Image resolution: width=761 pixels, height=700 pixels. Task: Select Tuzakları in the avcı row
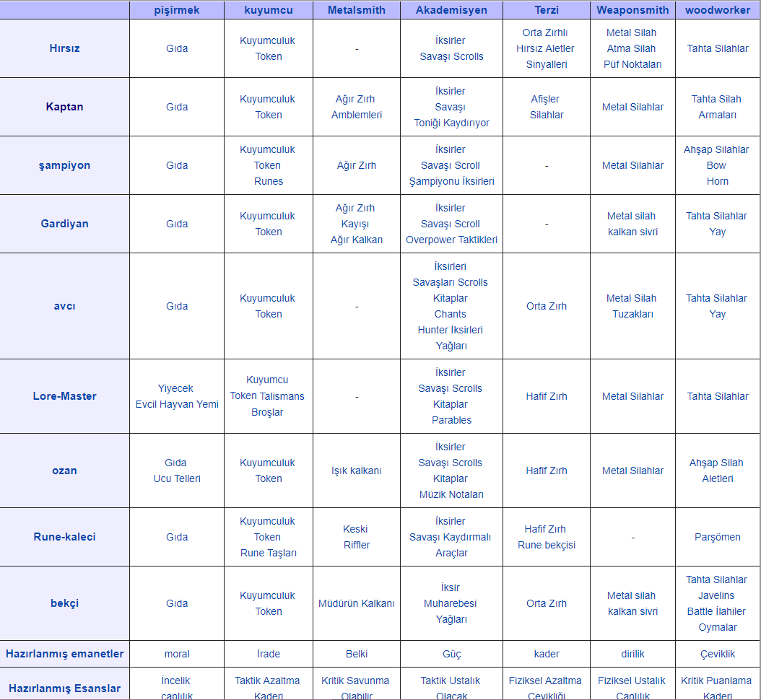(633, 314)
